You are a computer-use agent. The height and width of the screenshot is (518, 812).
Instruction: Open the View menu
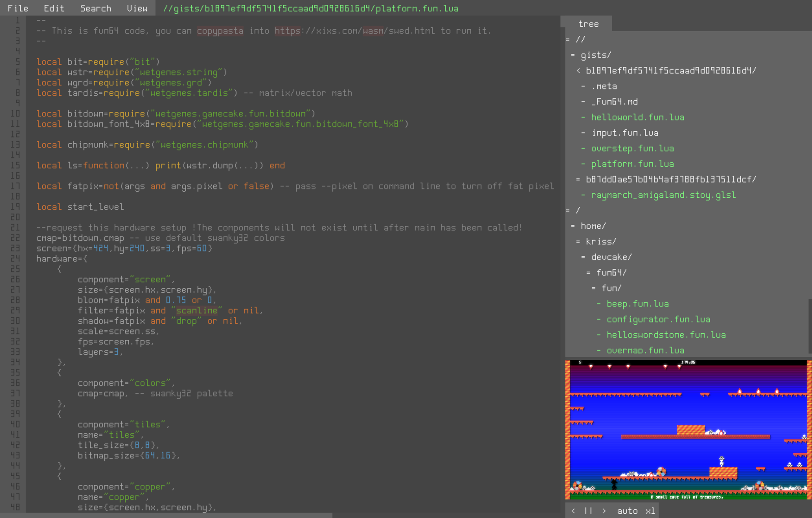point(137,8)
